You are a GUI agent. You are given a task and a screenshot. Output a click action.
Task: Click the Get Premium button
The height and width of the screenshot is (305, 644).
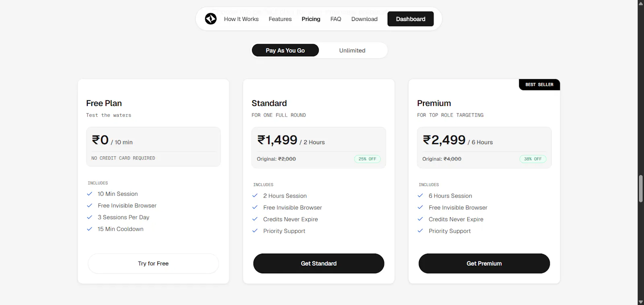484,264
